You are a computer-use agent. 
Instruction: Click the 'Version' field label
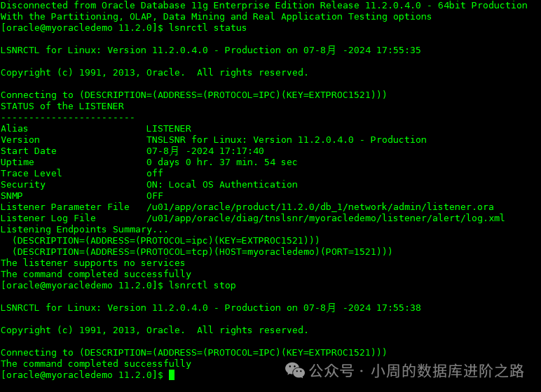pyautogui.click(x=20, y=139)
